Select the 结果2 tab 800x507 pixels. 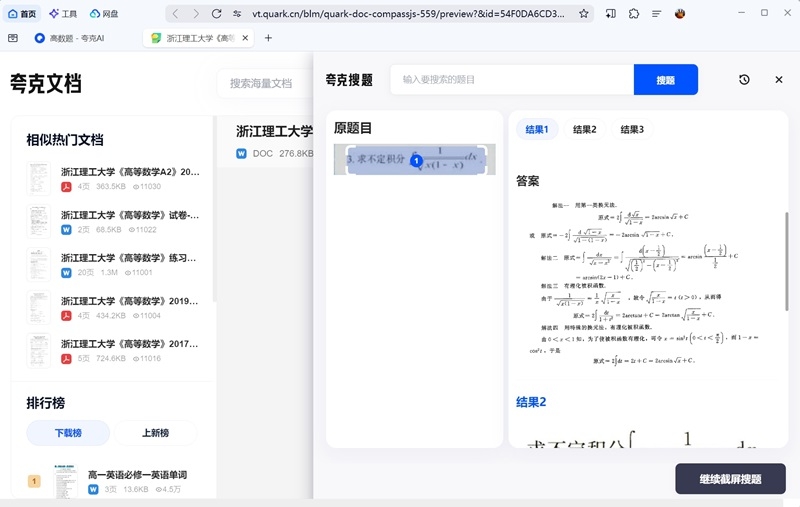(x=585, y=130)
